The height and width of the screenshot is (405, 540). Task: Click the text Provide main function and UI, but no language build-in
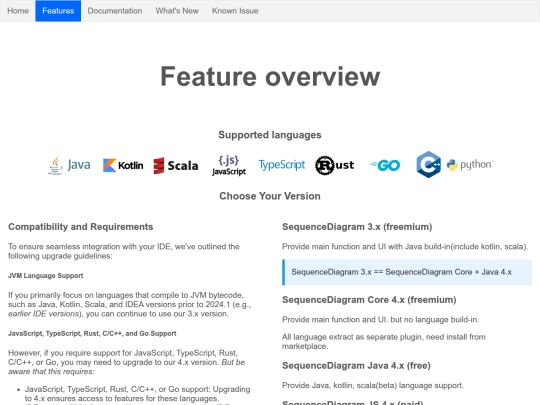tap(380, 320)
